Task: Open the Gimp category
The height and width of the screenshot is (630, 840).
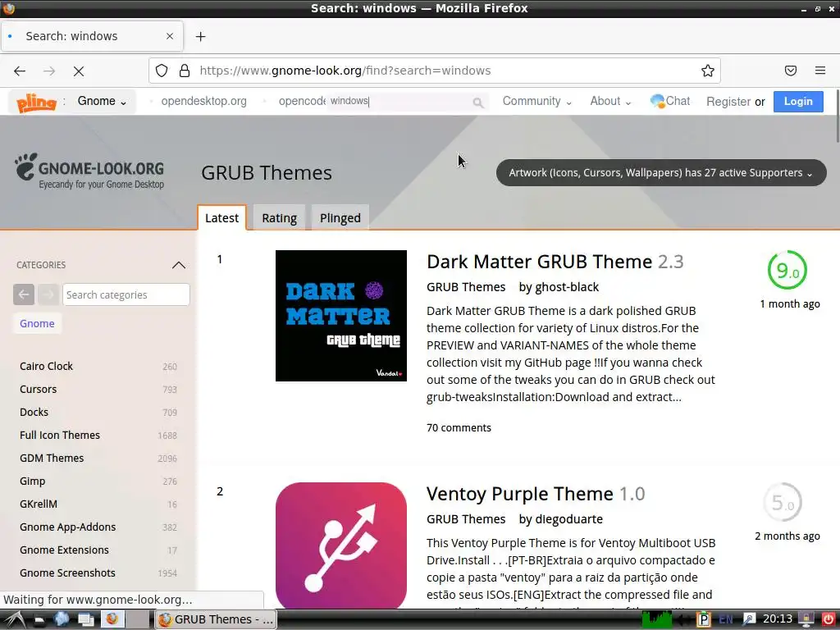Action: point(32,481)
